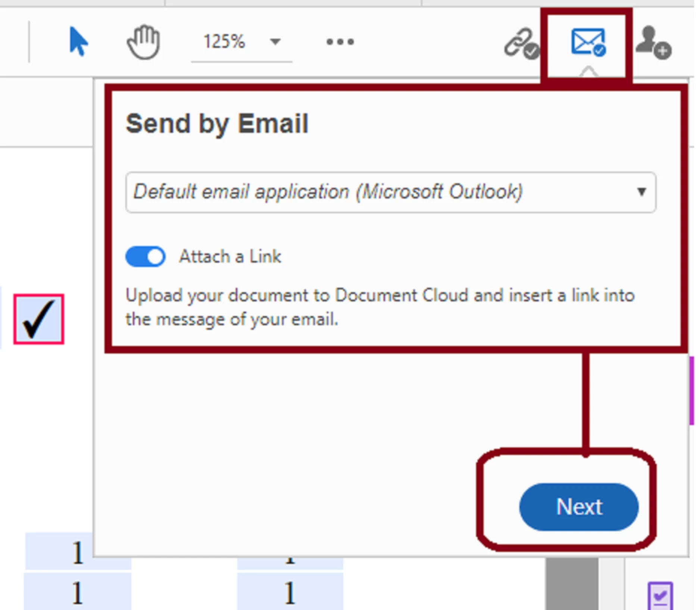Click the Attach a Link label

point(230,257)
